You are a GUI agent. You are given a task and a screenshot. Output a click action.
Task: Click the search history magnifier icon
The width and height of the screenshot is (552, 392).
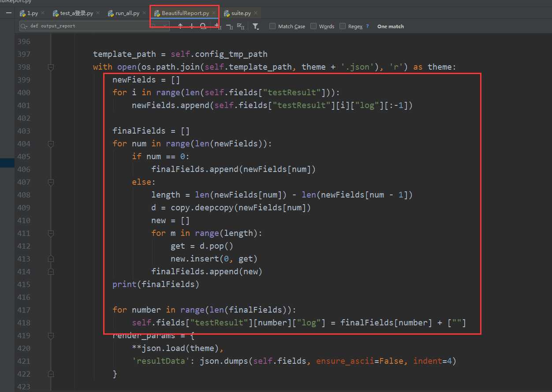24,26
